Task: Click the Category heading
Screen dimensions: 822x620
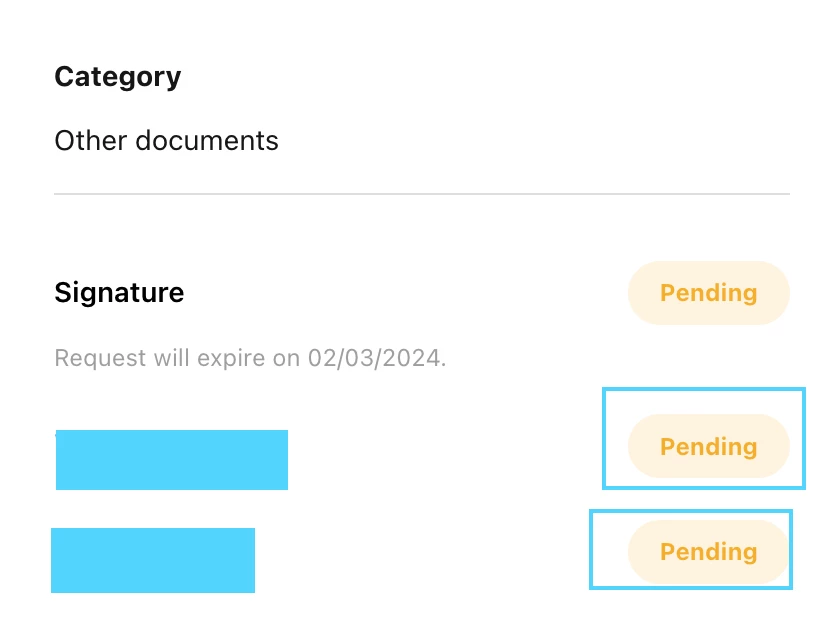Action: (118, 78)
